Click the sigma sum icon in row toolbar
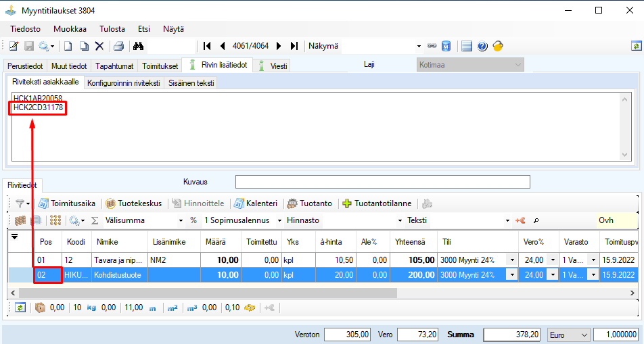 (x=95, y=220)
